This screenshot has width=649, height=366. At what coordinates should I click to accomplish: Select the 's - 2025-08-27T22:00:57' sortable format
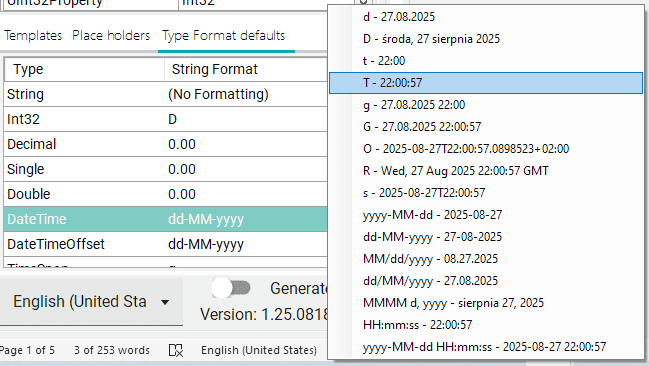(x=486, y=193)
